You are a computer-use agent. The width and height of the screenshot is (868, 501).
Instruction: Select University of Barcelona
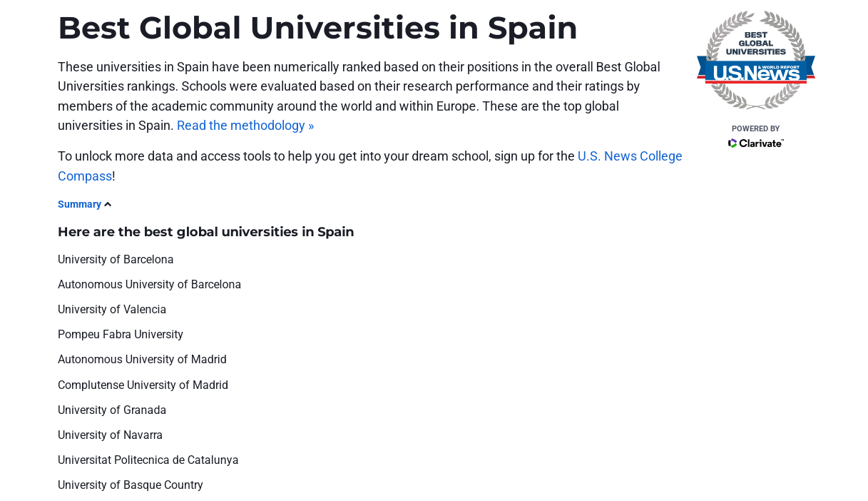(116, 259)
